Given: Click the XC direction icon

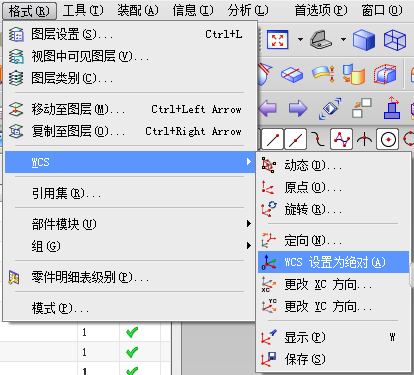Looking at the screenshot, I should [269, 285].
